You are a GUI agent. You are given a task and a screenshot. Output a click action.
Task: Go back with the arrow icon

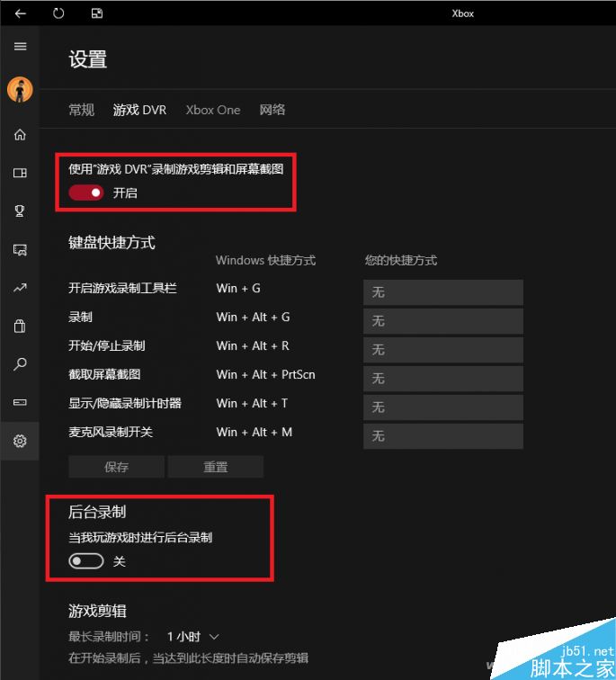pos(20,13)
